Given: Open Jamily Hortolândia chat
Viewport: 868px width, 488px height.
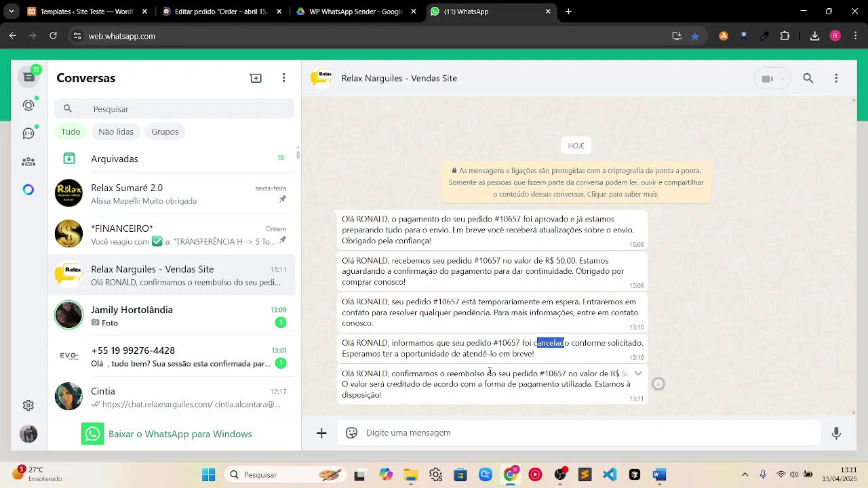Looking at the screenshot, I should point(171,316).
